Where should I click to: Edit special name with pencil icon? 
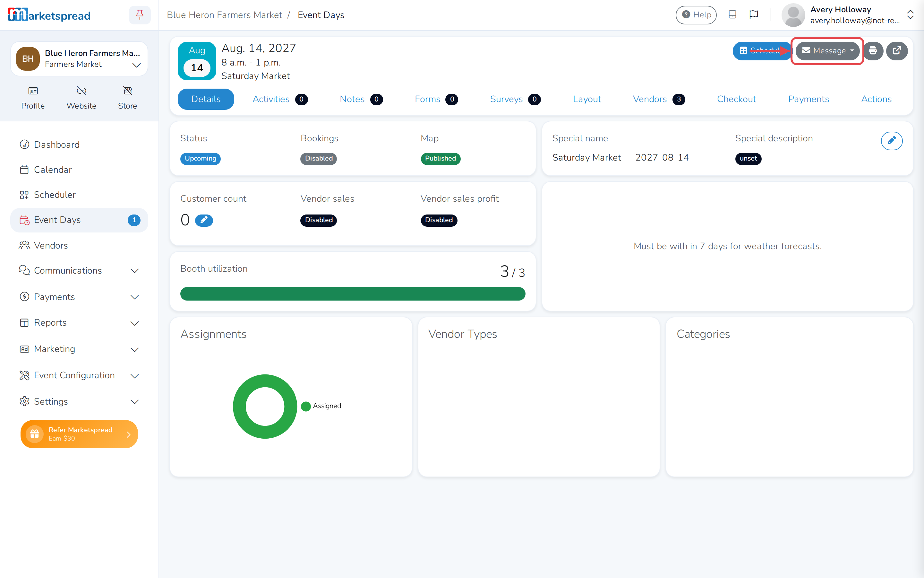pyautogui.click(x=892, y=141)
